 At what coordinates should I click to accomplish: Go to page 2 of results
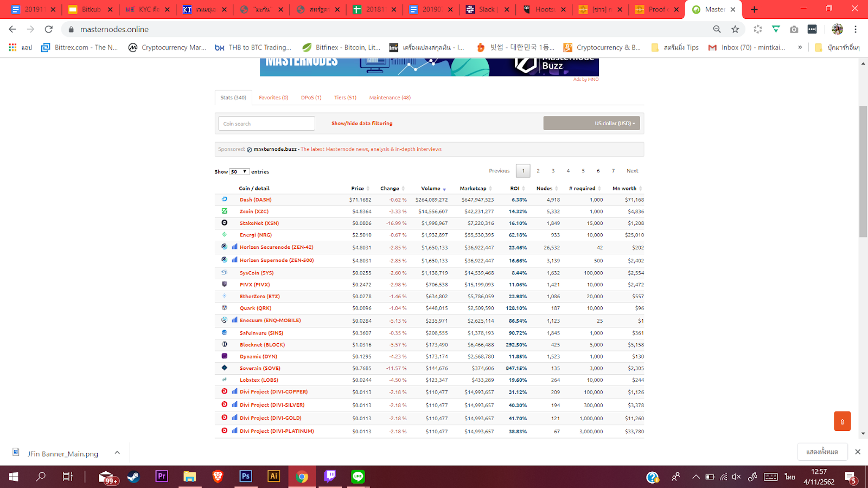(538, 171)
